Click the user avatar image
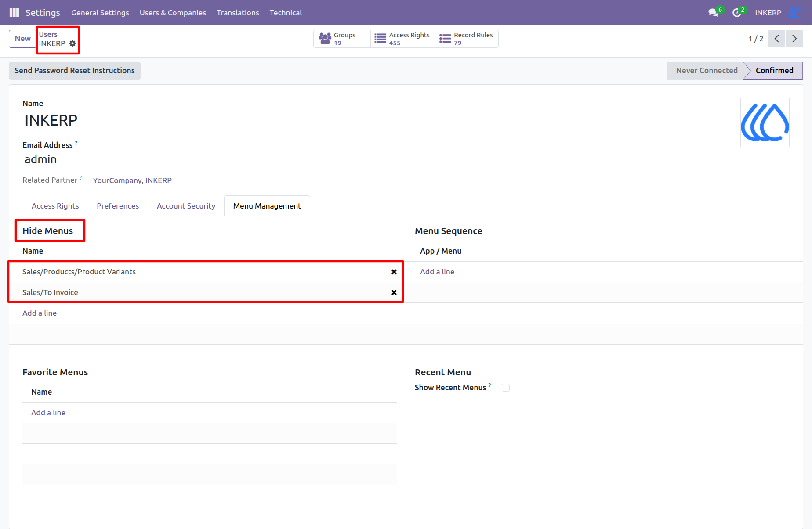The width and height of the screenshot is (812, 529). pos(765,122)
